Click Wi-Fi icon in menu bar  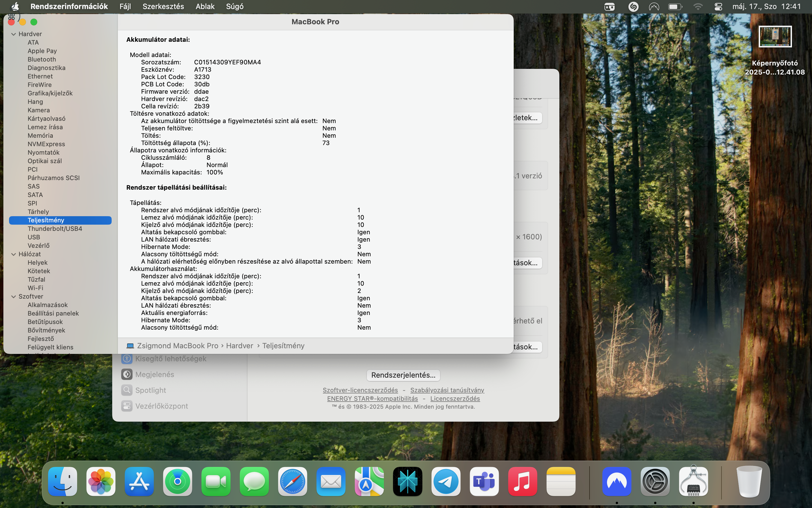[698, 7]
